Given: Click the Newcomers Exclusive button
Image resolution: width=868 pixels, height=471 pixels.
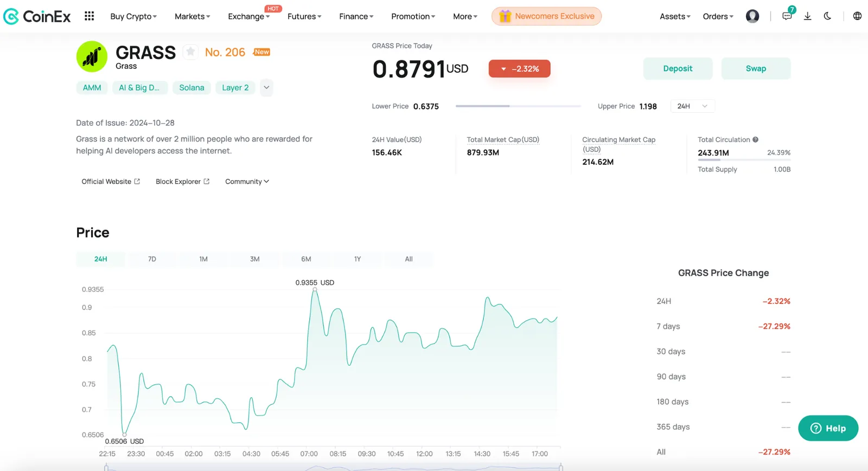Looking at the screenshot, I should pos(546,16).
